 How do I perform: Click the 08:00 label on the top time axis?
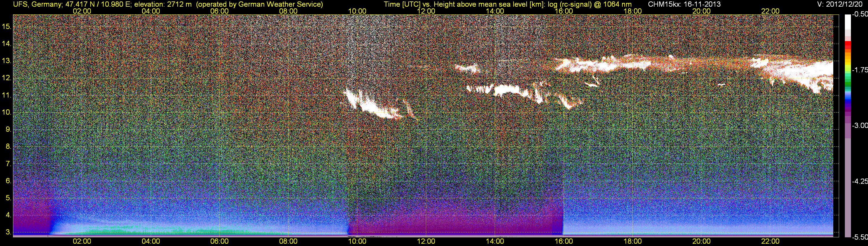click(288, 11)
